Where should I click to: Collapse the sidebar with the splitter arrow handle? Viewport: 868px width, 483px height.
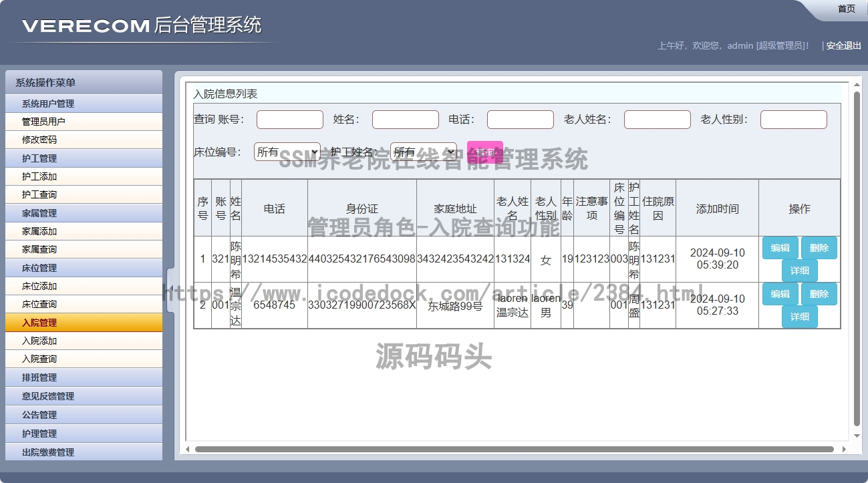(170, 289)
